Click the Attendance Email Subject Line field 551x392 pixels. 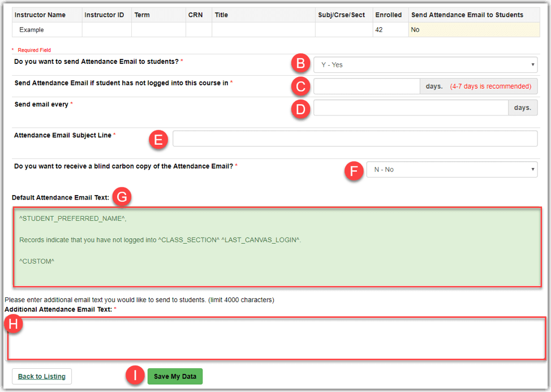point(355,139)
